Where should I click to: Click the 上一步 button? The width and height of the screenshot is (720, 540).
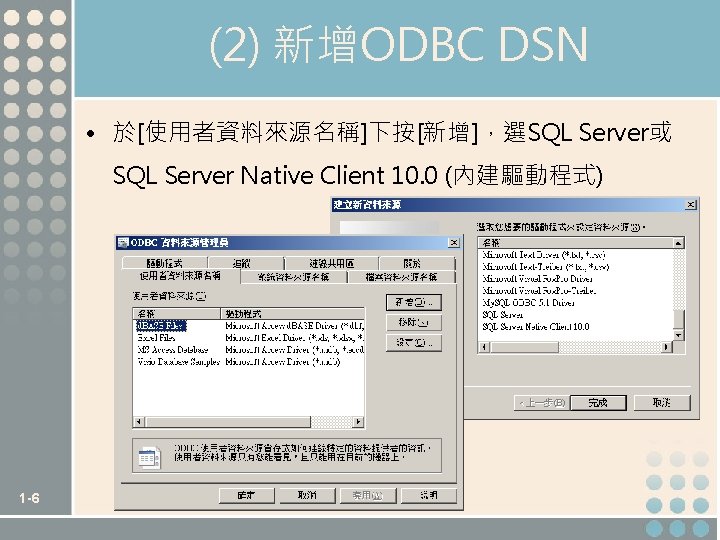[x=542, y=403]
